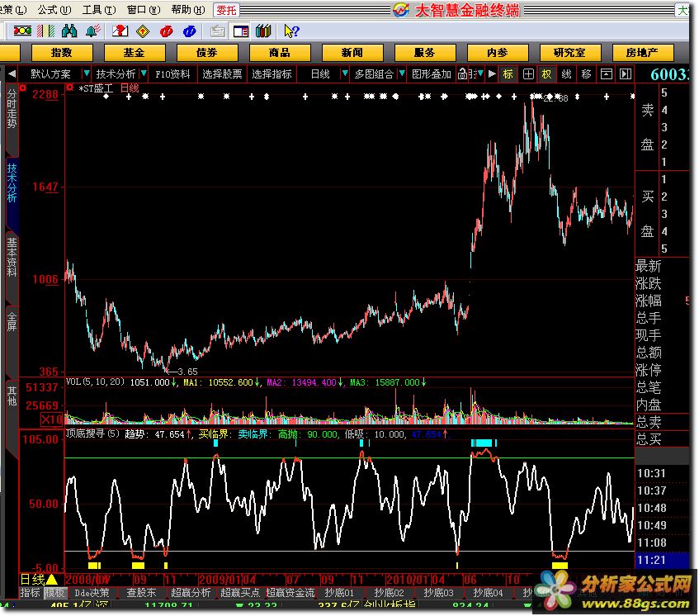Viewport: 699px width, 616px height.
Task: Open the 帮助 menu
Action: 188,9
